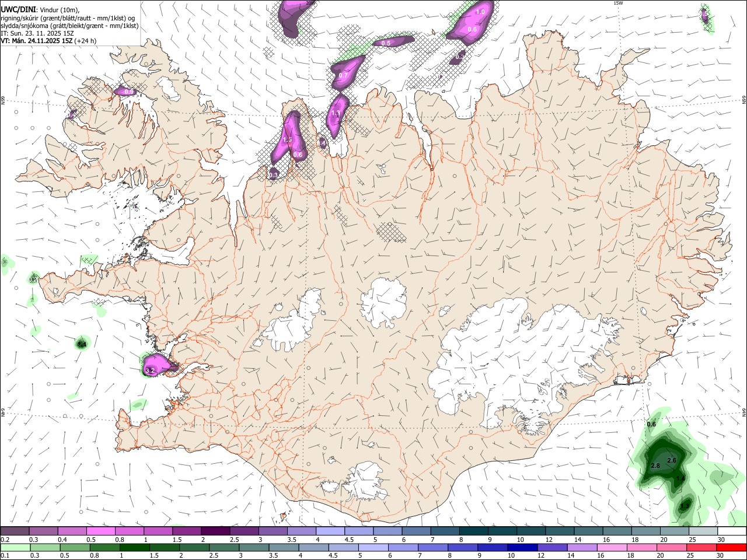The width and height of the screenshot is (747, 560).
Task: Click the 1.4 rain value offshore southeast
Action: pyautogui.click(x=680, y=478)
